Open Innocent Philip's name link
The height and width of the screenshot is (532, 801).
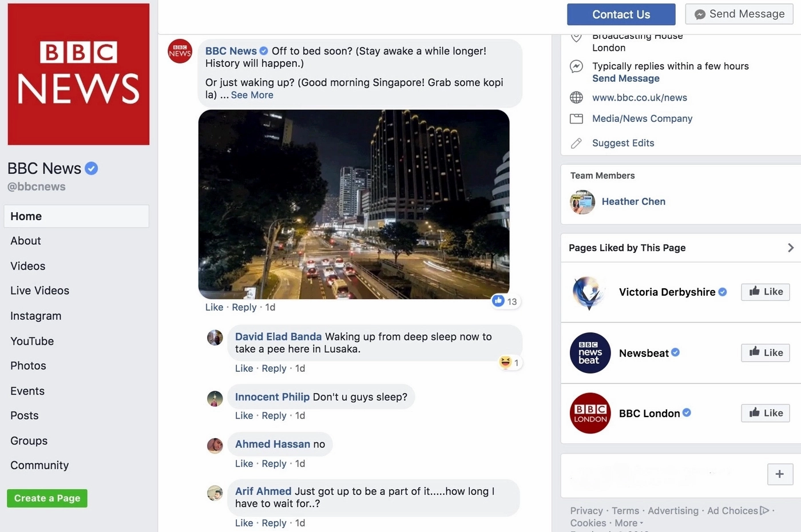272,397
